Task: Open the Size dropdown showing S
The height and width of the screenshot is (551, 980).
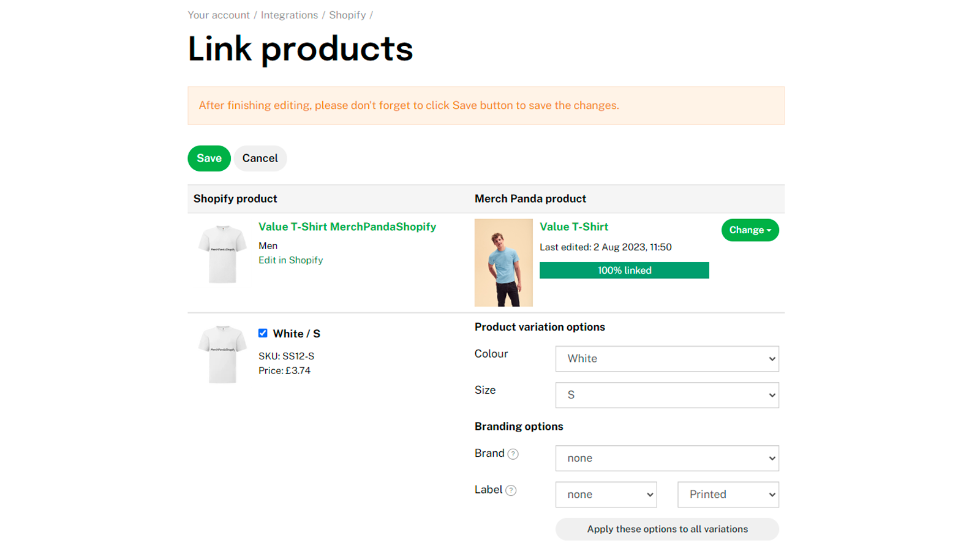Action: 667,395
